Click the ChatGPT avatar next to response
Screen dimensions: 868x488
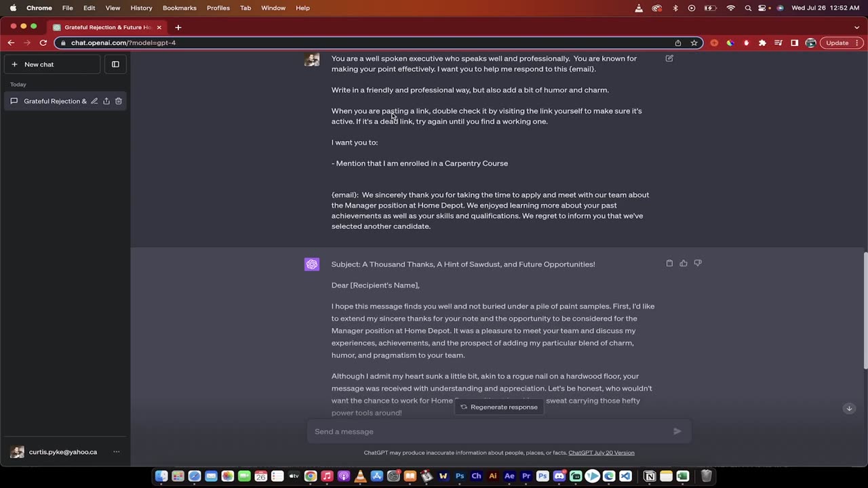(312, 264)
